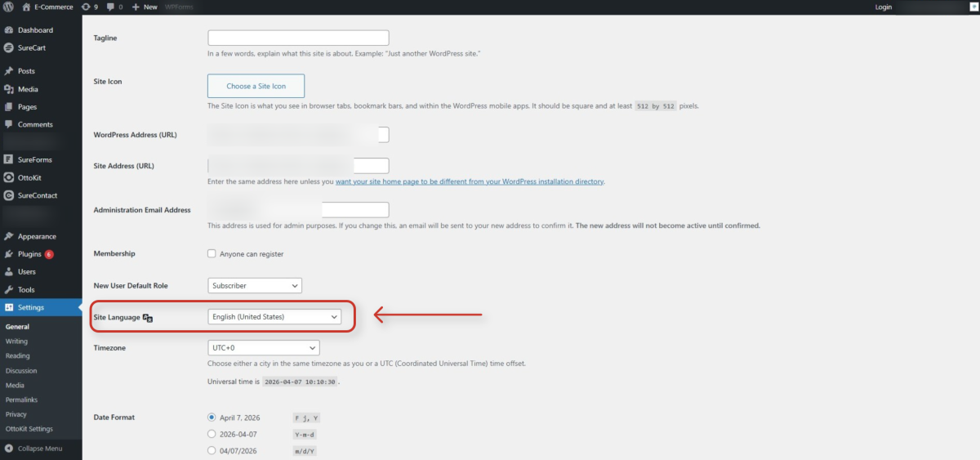This screenshot has height=460, width=980.
Task: Click the Users person icon
Action: [8, 271]
